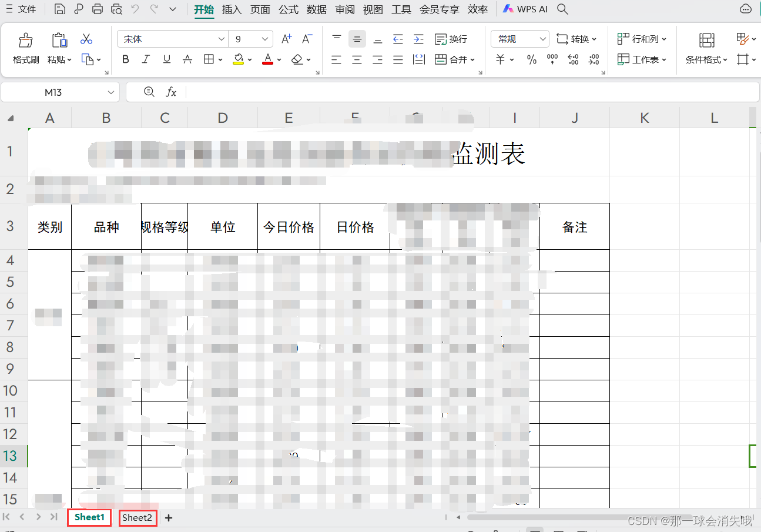Screen dimensions: 761x532
Task: Toggle underline formatting
Action: (166, 59)
